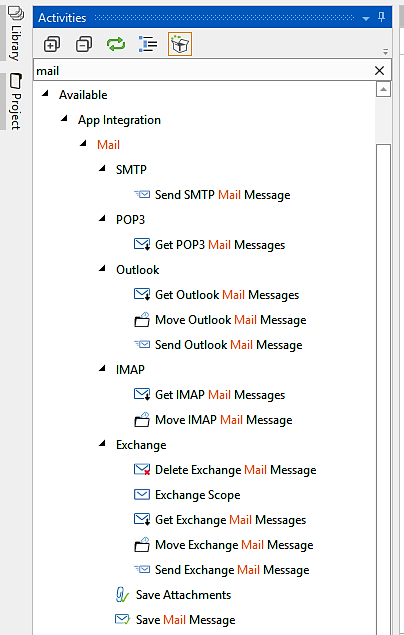Click the scrollbar up arrow

pos(383,89)
